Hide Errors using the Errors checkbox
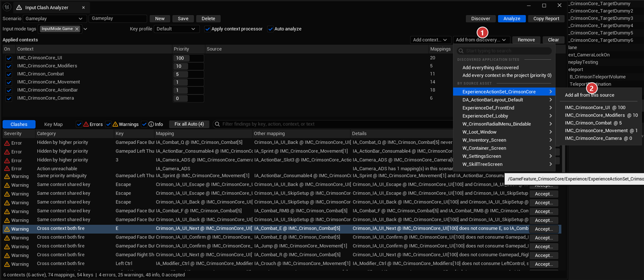The width and height of the screenshot is (644, 280). click(79, 124)
